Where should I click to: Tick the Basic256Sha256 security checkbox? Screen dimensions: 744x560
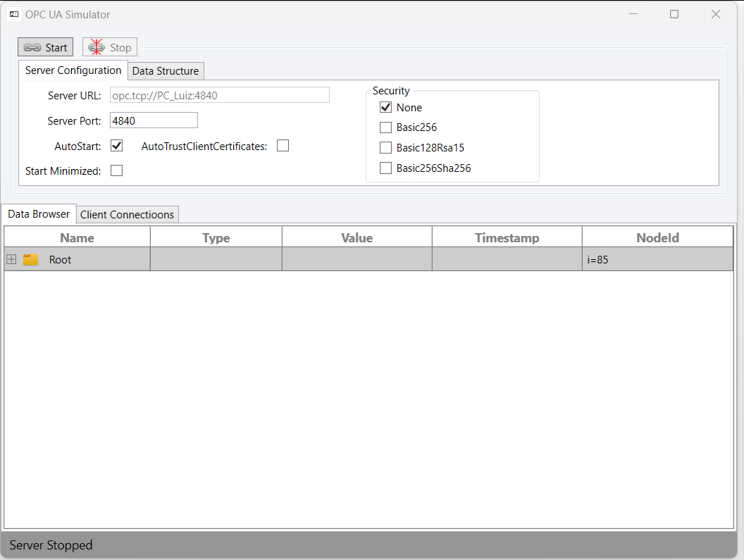click(x=385, y=168)
